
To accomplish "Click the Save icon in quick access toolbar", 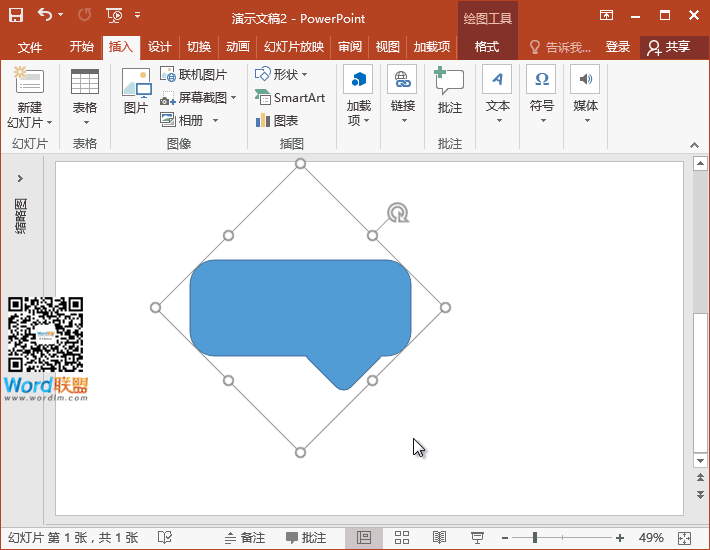I will tap(16, 15).
